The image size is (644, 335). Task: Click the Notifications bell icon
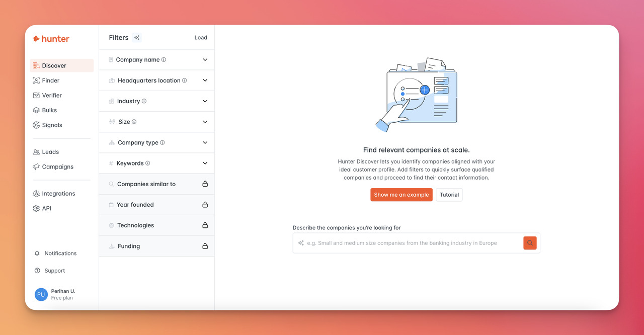(37, 254)
